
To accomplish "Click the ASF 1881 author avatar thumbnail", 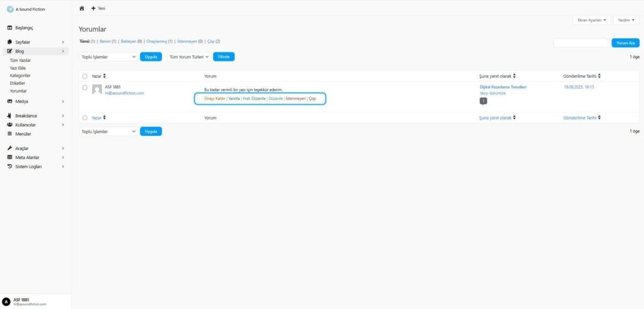I will pos(97,90).
